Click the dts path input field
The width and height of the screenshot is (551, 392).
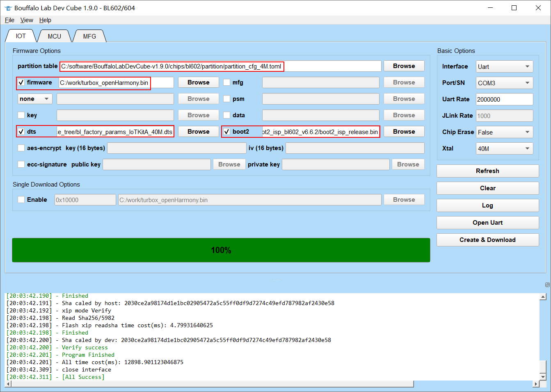click(115, 132)
